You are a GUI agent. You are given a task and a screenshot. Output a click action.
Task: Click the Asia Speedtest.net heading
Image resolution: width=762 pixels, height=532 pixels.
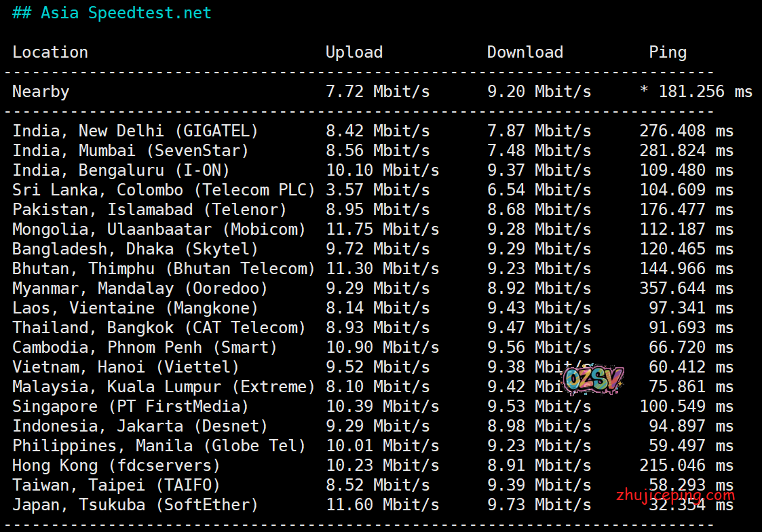pos(112,13)
